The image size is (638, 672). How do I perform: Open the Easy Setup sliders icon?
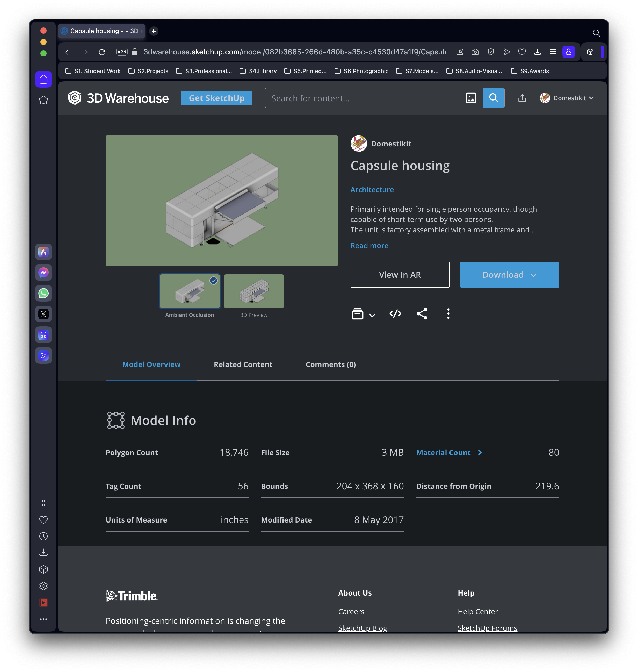(553, 52)
